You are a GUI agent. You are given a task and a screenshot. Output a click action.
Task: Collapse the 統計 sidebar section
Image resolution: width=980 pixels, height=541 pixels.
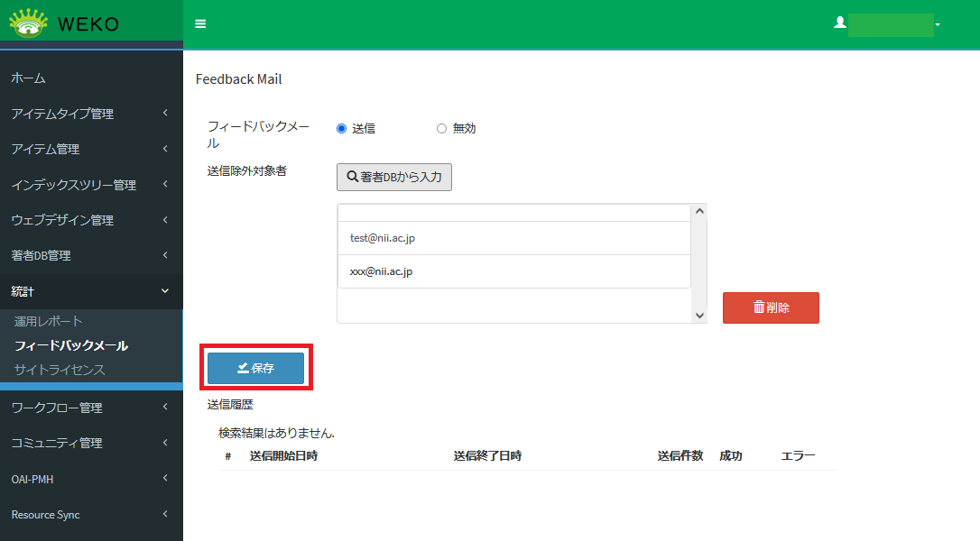[x=90, y=291]
